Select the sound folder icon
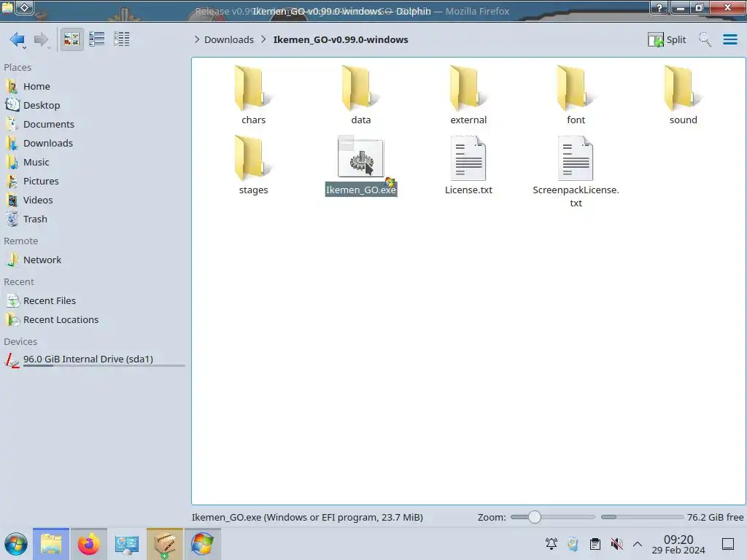Image resolution: width=747 pixels, height=560 pixels. pos(683,88)
